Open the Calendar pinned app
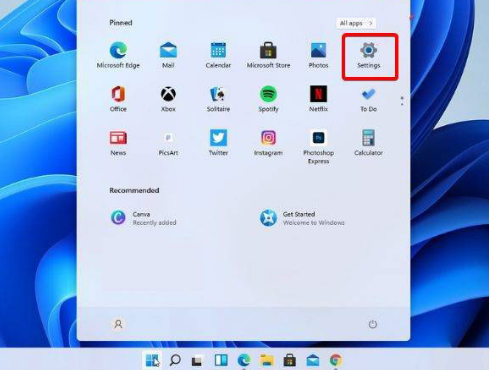Image resolution: width=489 pixels, height=370 pixels. (218, 55)
